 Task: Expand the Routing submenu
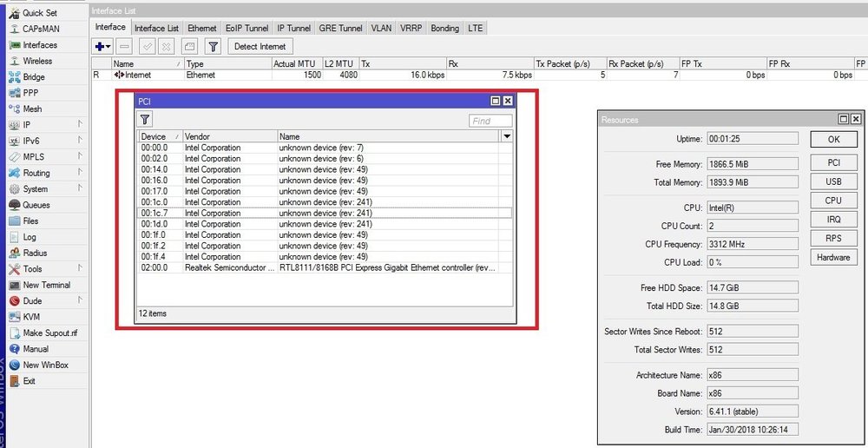pos(36,173)
